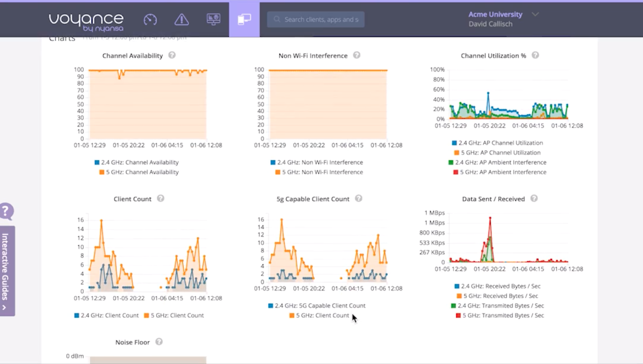Toggle 5 GHz: Received Bytes / Sec legend
The width and height of the screenshot is (643, 364).
(497, 296)
